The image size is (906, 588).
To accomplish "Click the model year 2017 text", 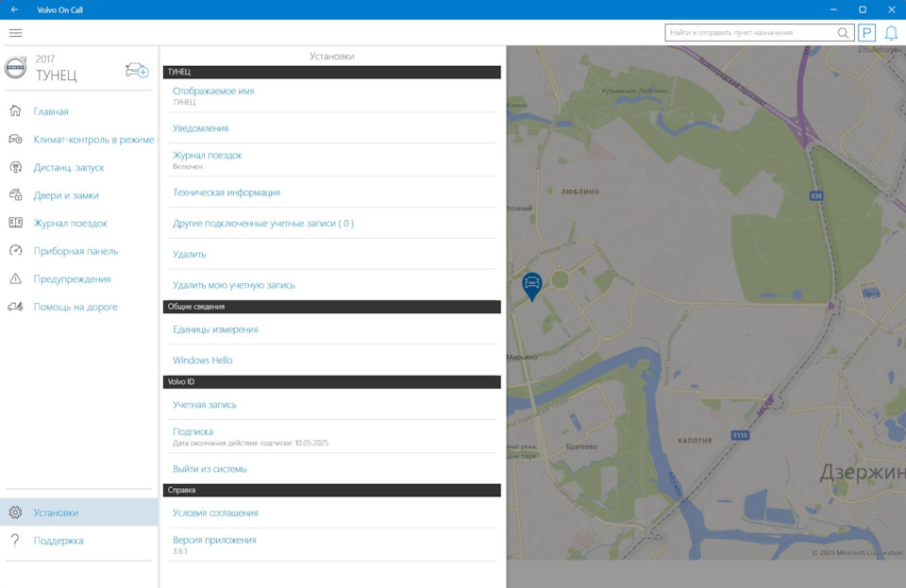I will click(x=45, y=59).
